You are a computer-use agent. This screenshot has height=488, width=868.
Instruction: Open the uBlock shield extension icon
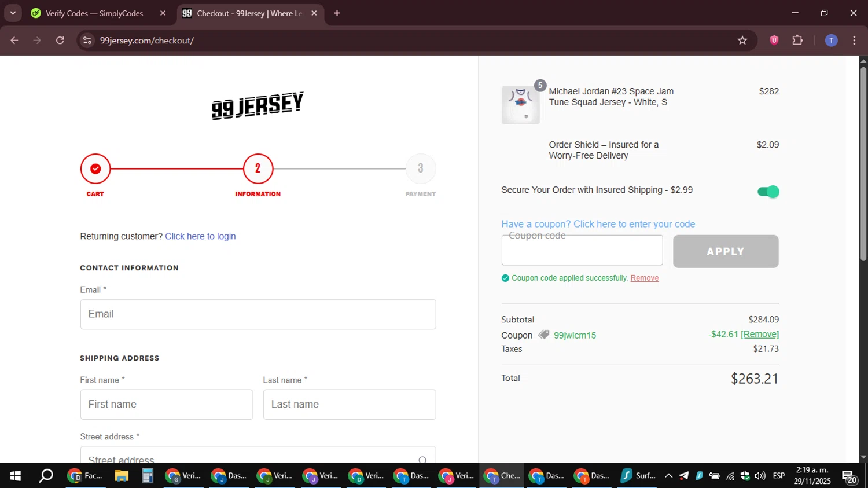click(774, 41)
